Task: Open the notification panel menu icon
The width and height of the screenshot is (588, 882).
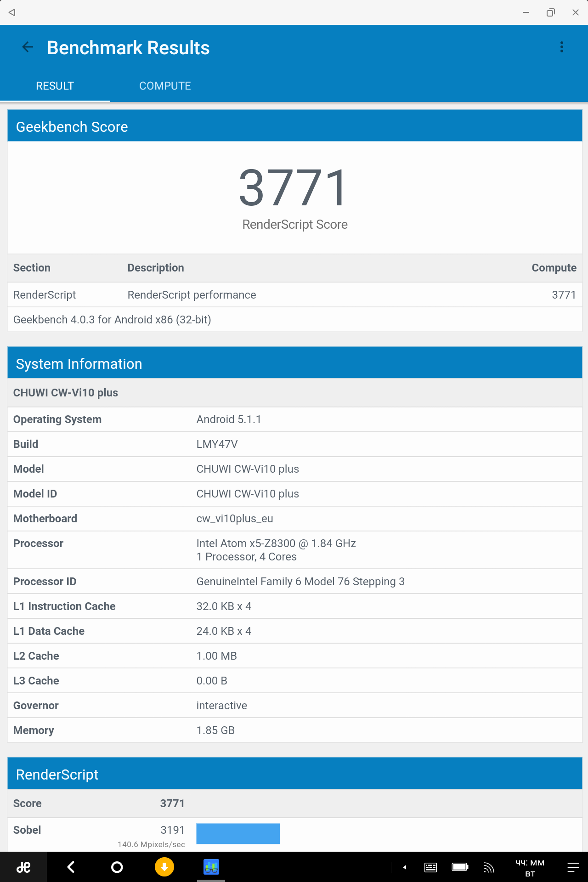Action: pos(573,867)
